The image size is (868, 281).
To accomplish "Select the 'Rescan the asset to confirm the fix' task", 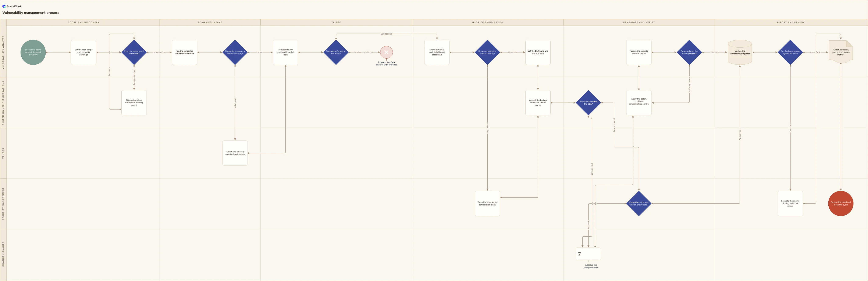I will pyautogui.click(x=639, y=52).
